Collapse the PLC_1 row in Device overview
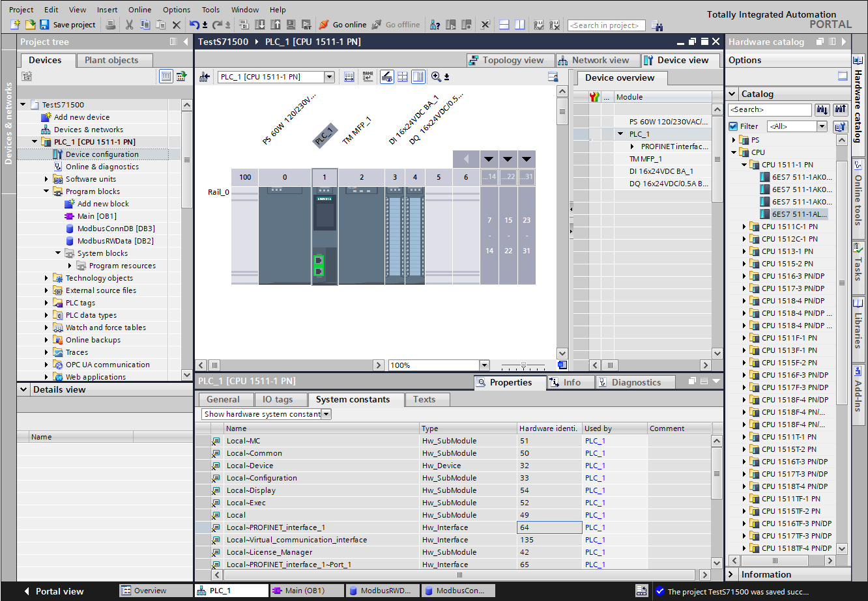 [621, 134]
